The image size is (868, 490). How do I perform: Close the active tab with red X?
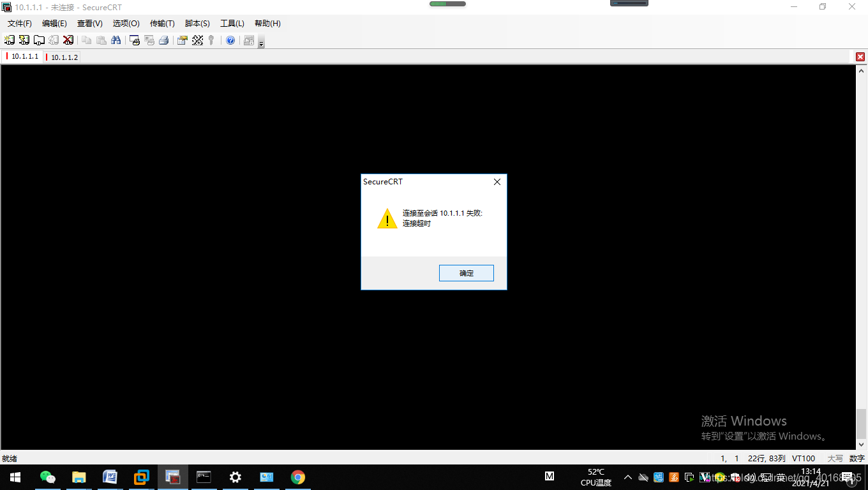(860, 57)
